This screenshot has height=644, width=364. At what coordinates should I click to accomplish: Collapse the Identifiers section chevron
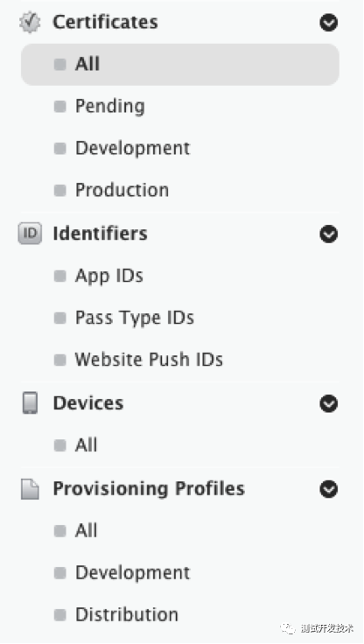[329, 234]
